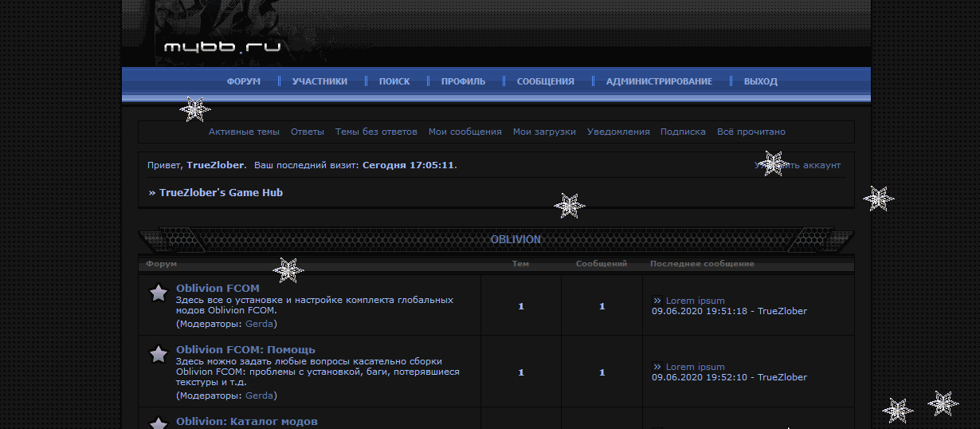Viewport: 980px width, 429px height.
Task: Open СООБЩЕНИЯ in the top menu
Action: [x=545, y=81]
